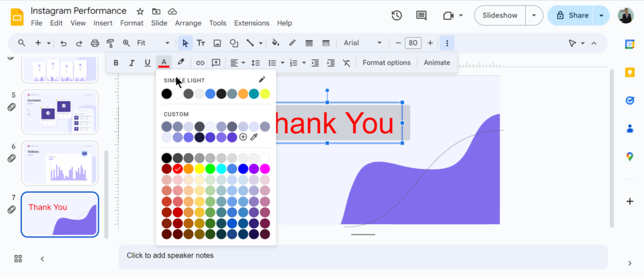Star the Instagram Performance presentation
The width and height of the screenshot is (644, 277).
pos(140,11)
